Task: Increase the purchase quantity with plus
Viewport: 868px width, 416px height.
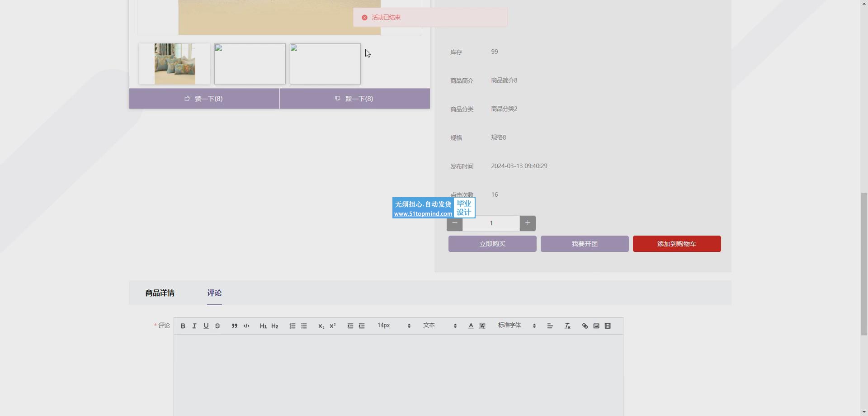Action: coord(528,223)
